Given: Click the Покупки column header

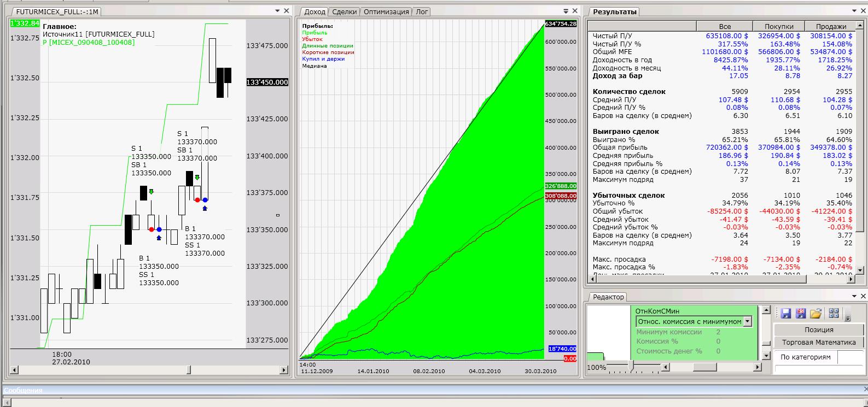Looking at the screenshot, I should (x=778, y=26).
